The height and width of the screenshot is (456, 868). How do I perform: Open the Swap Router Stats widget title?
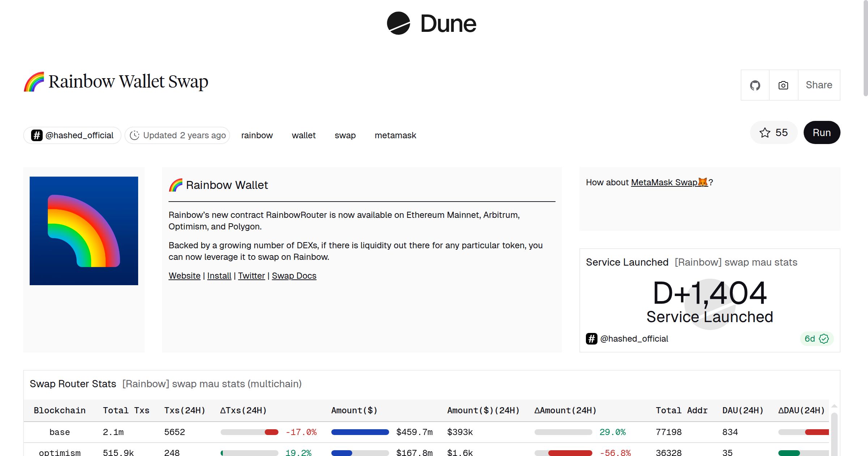pos(72,384)
